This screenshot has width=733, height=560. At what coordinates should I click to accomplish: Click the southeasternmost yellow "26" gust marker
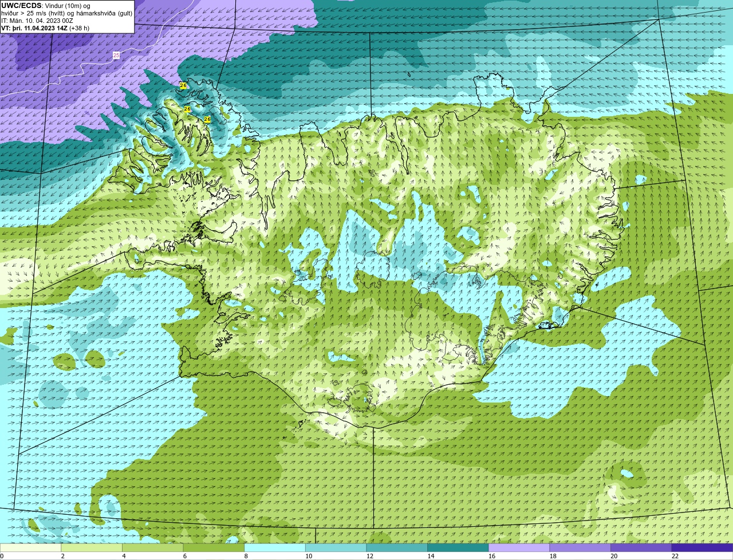207,119
